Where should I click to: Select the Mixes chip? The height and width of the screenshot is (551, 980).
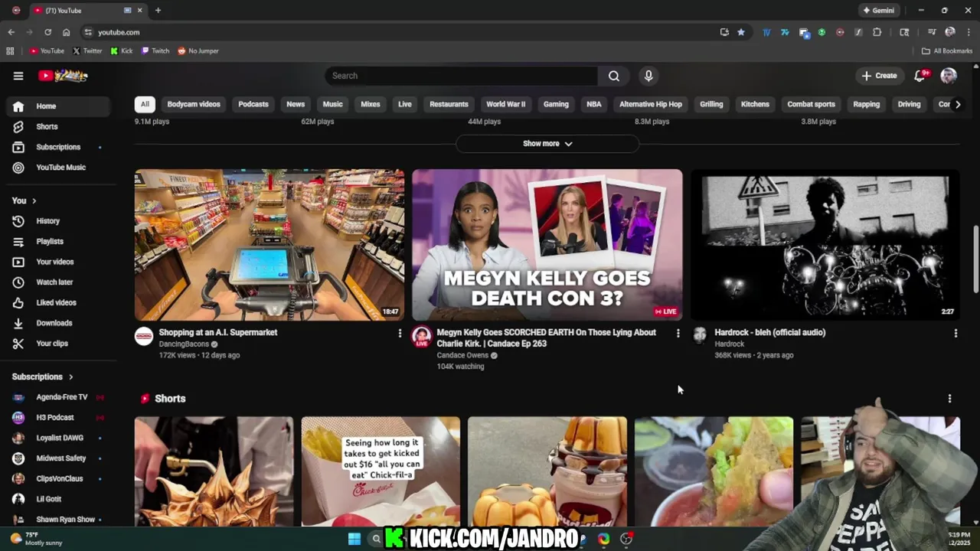pyautogui.click(x=371, y=104)
